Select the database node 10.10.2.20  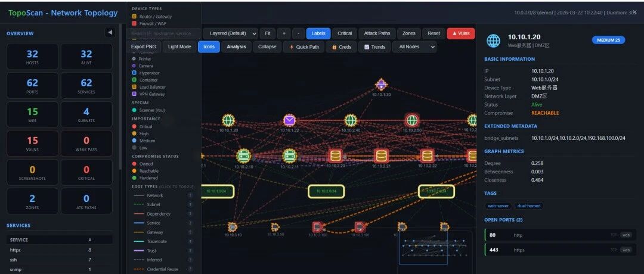(336, 156)
